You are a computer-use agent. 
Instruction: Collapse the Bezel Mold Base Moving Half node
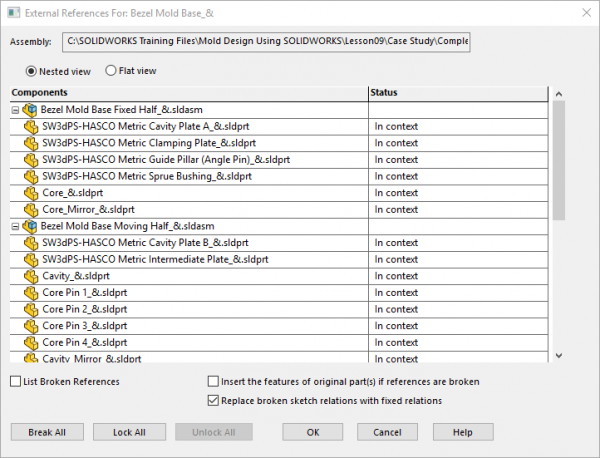[x=15, y=227]
